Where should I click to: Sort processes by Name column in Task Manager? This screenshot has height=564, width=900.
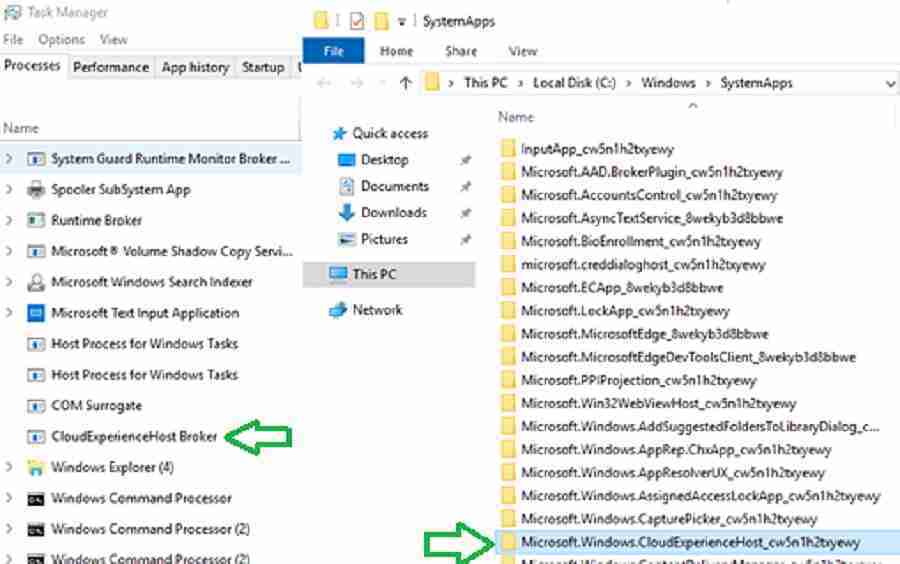(x=21, y=128)
